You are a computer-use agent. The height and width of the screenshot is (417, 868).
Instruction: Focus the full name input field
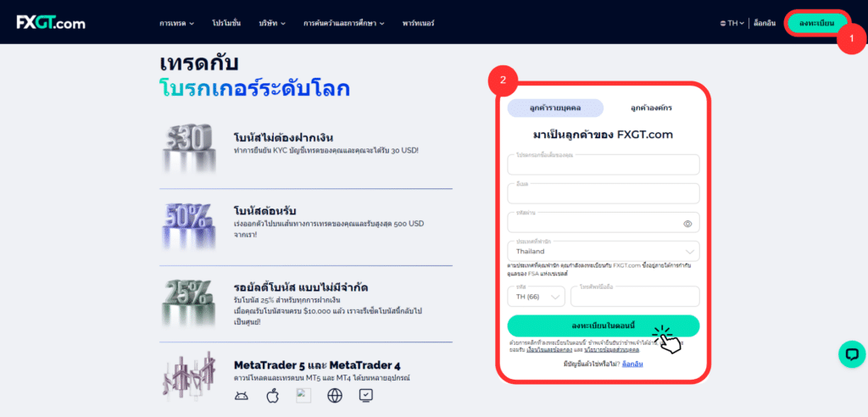pyautogui.click(x=604, y=164)
